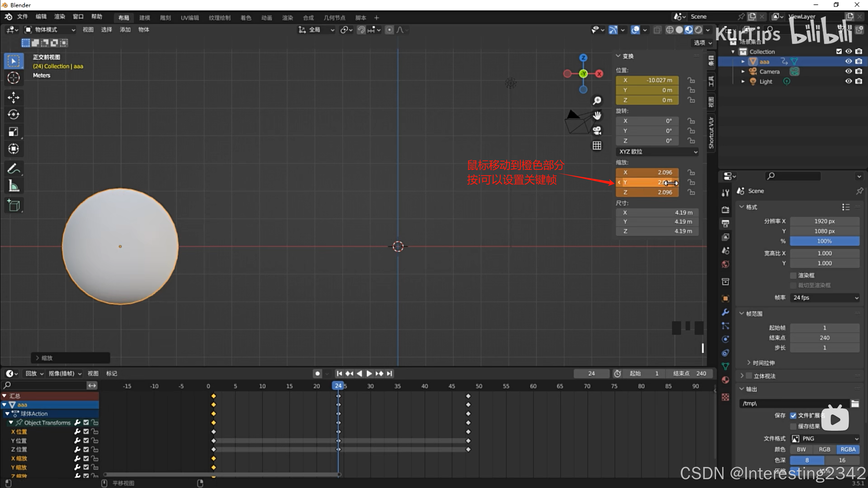The width and height of the screenshot is (868, 488).
Task: Expand the 时间拉伸 panel
Action: (x=763, y=363)
